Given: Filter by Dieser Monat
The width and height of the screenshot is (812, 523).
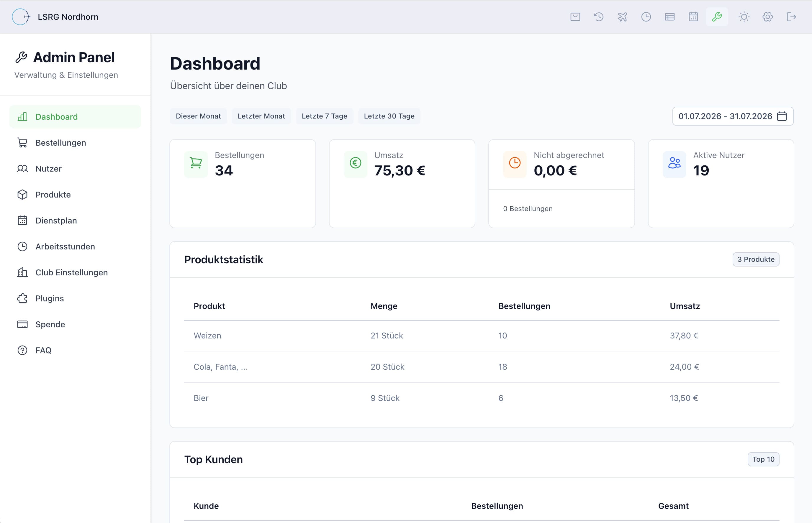Looking at the screenshot, I should (198, 116).
